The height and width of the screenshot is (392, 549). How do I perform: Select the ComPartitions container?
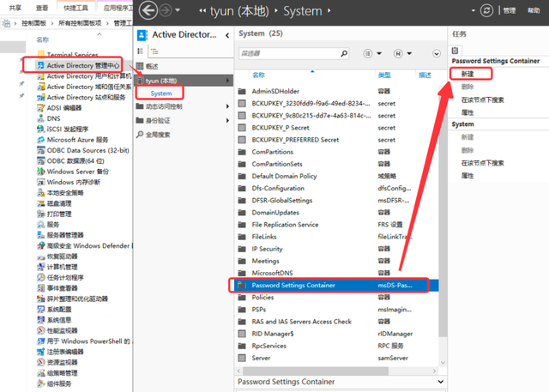[x=273, y=152]
